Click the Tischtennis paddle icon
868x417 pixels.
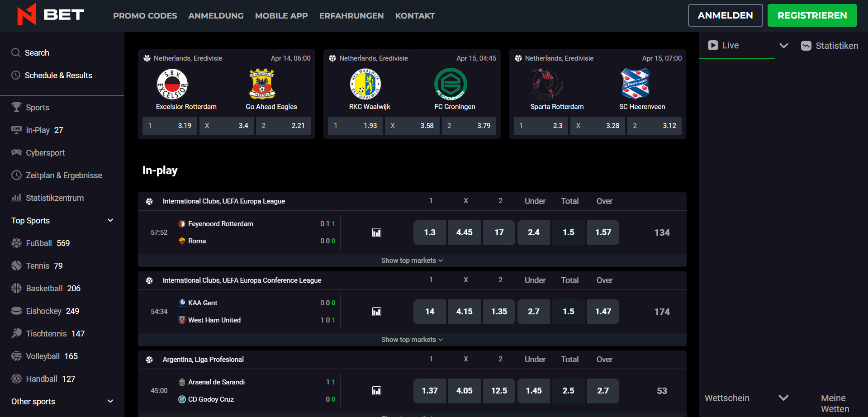[x=16, y=333]
